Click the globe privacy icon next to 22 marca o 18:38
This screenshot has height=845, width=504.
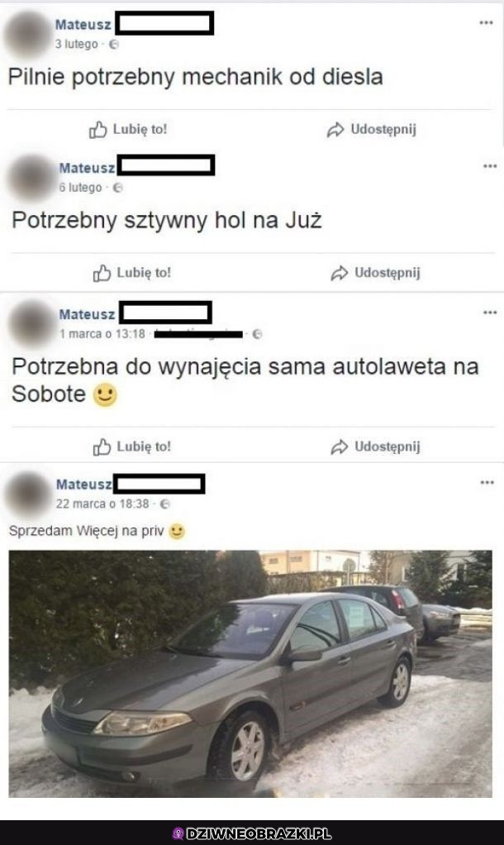click(165, 504)
